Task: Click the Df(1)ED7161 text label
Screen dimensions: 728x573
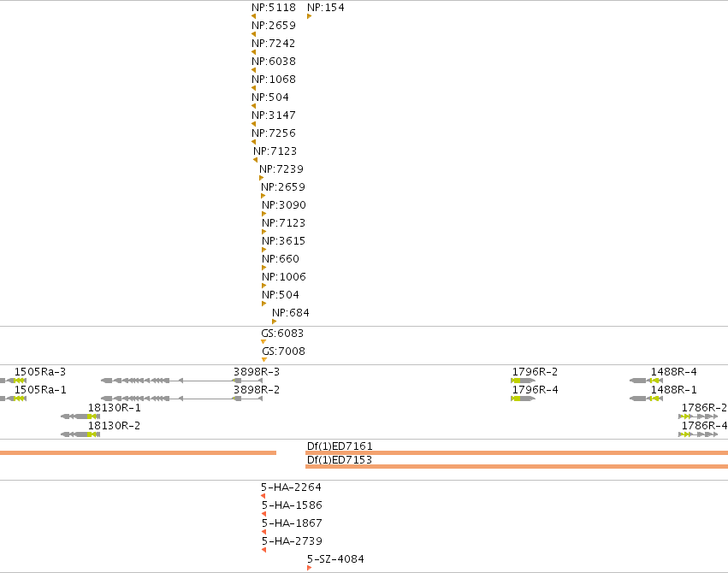Action: click(x=340, y=446)
